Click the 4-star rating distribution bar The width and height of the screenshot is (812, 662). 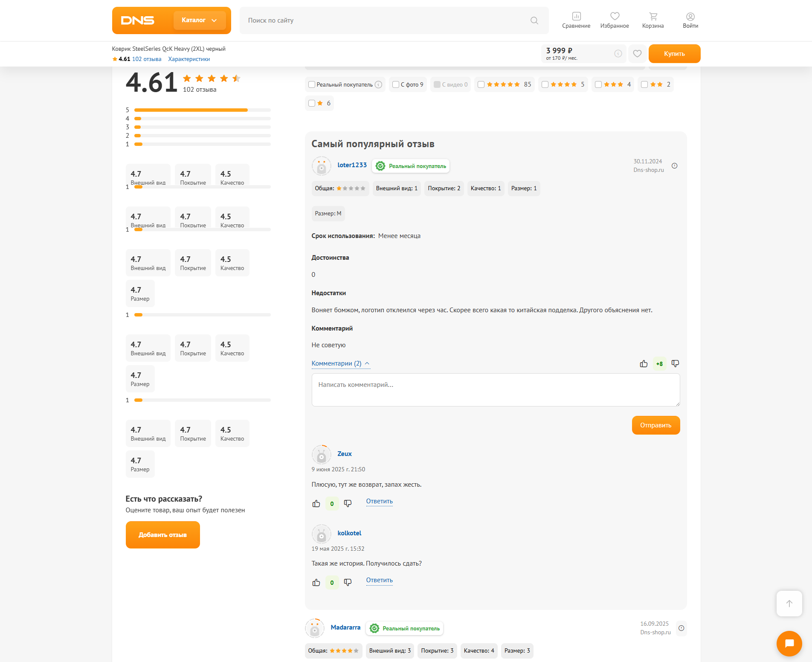click(203, 119)
